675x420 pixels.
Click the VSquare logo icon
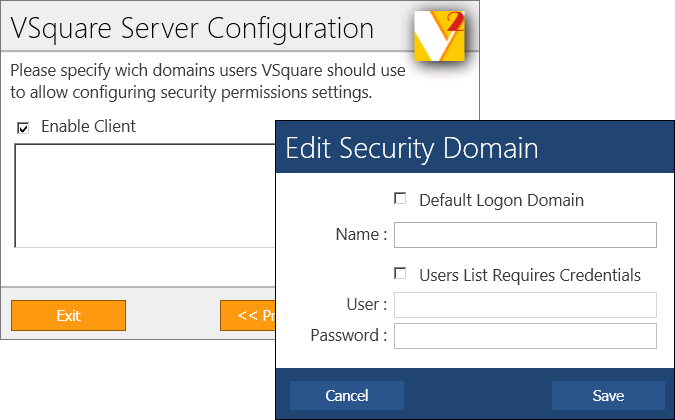click(x=439, y=36)
